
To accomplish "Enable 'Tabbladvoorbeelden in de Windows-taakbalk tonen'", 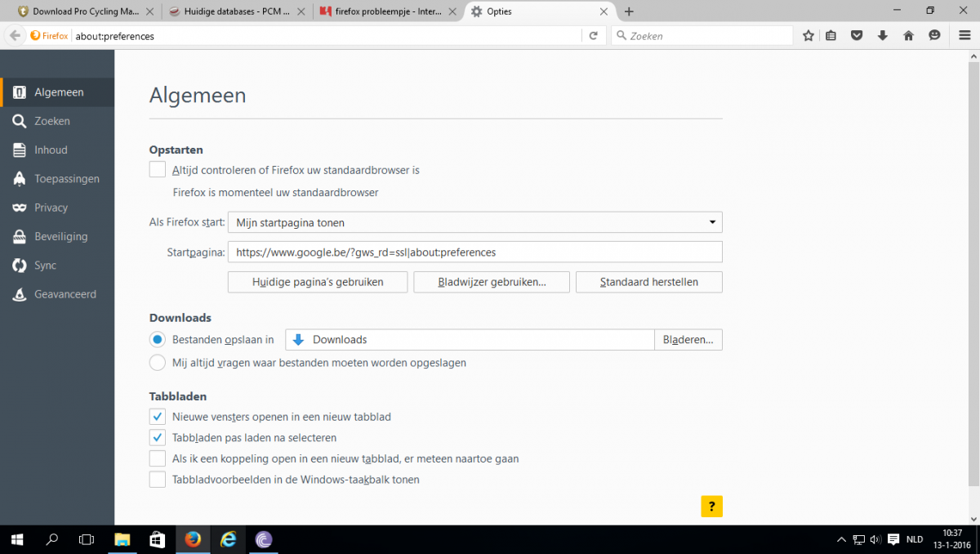I will point(158,480).
